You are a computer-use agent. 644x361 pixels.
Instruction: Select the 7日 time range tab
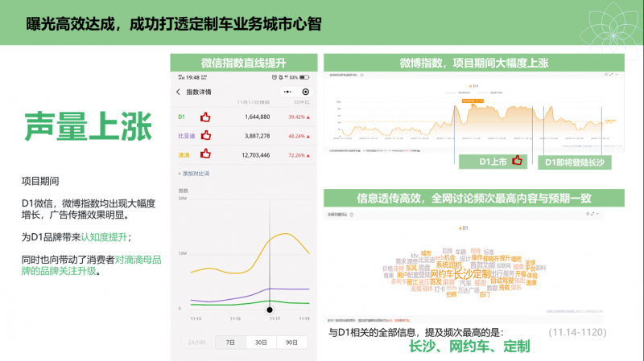[230, 343]
